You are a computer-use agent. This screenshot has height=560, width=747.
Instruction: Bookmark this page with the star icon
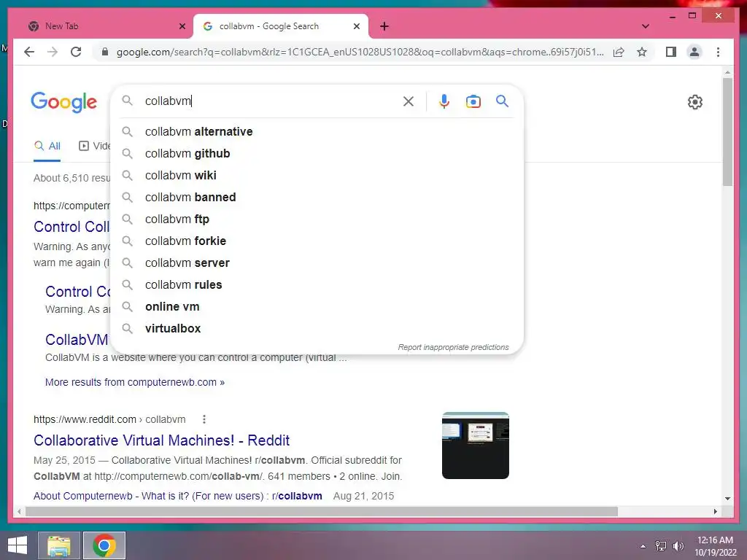(x=642, y=52)
